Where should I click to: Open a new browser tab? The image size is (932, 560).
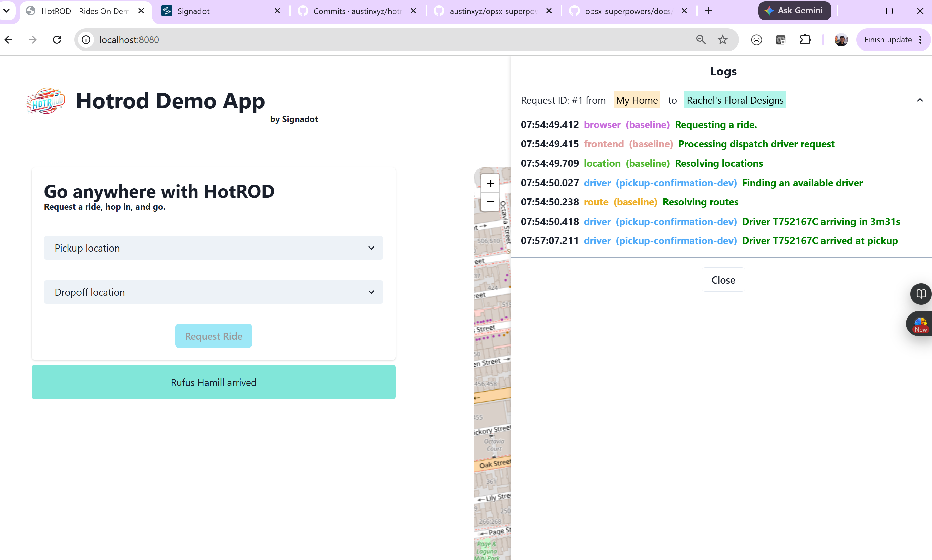(x=709, y=11)
